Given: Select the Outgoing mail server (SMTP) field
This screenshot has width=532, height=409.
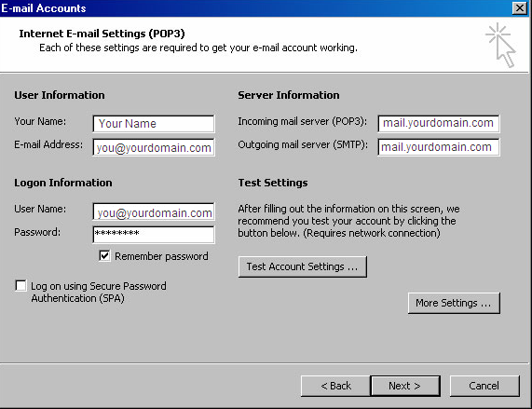Looking at the screenshot, I should pos(438,147).
